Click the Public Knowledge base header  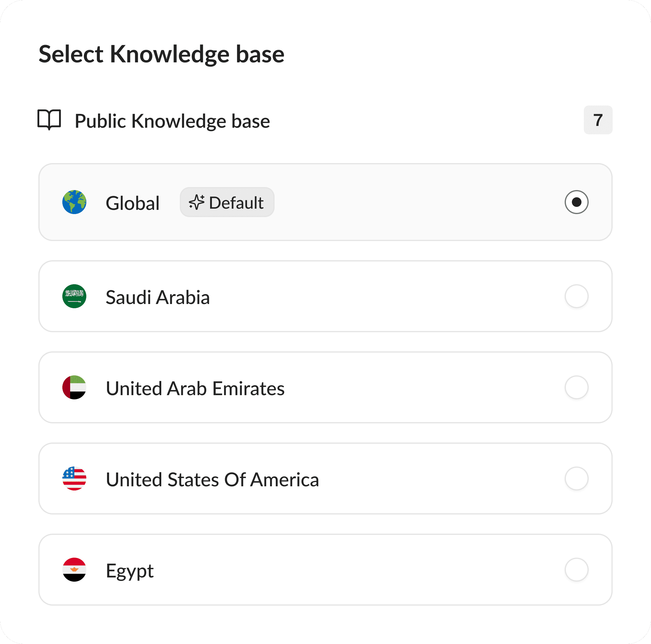tap(172, 121)
